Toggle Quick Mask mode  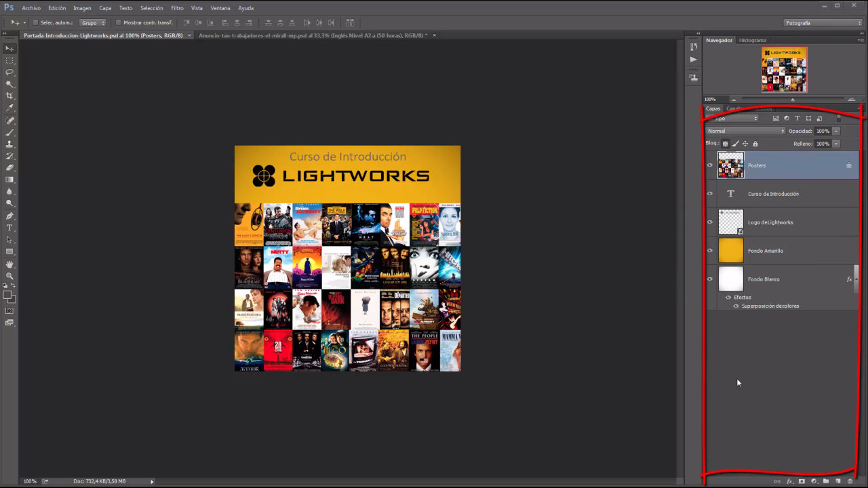coord(9,310)
